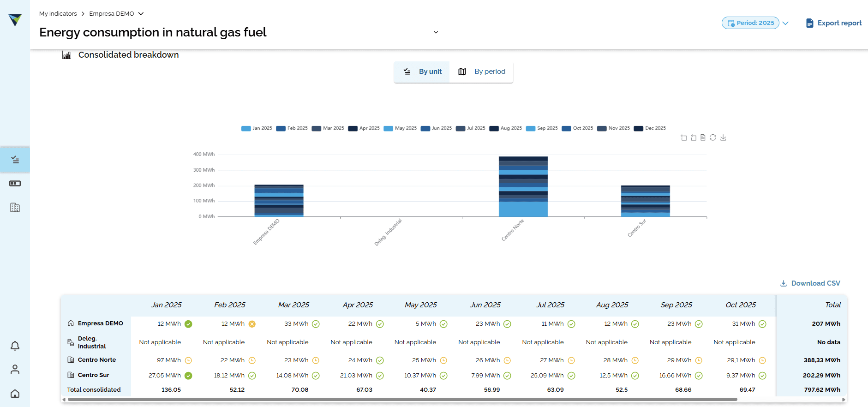Export report
The height and width of the screenshot is (407, 868).
point(833,23)
